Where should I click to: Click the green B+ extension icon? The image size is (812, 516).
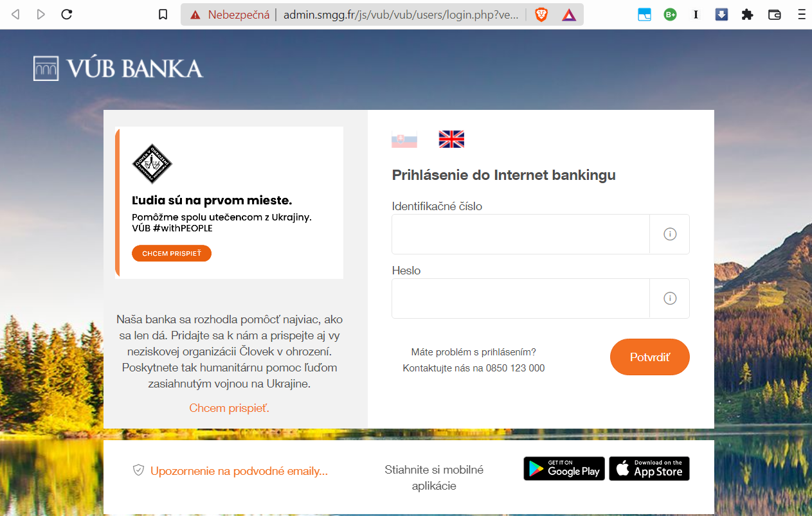(670, 14)
